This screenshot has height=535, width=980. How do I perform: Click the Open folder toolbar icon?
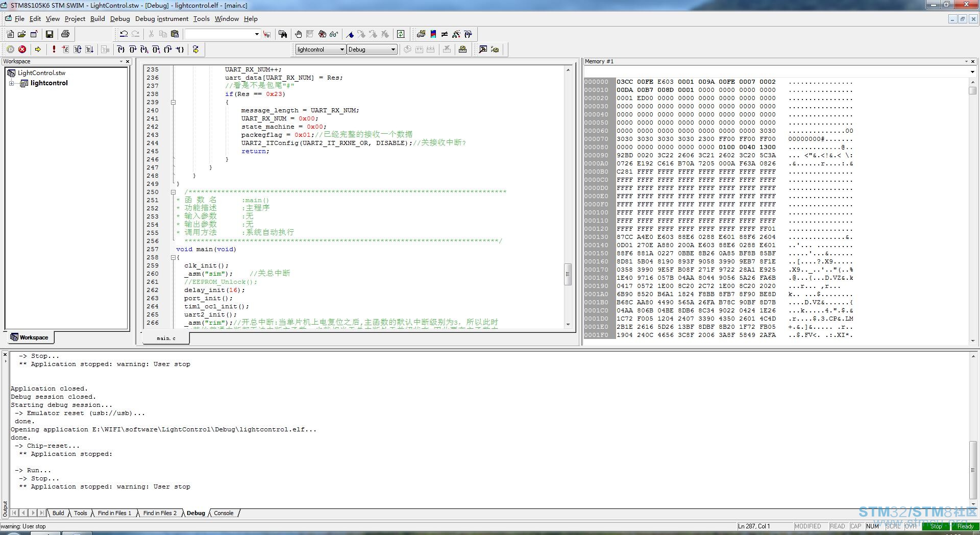(22, 34)
